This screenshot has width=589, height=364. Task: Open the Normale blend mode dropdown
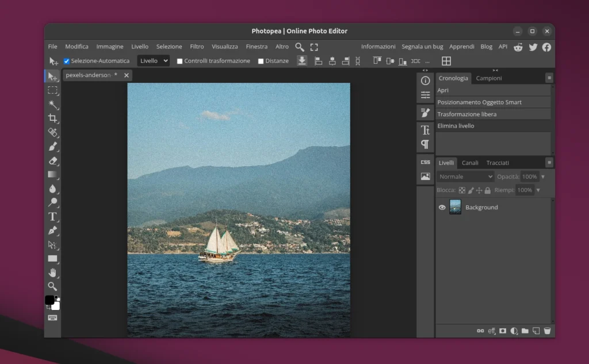coord(465,177)
